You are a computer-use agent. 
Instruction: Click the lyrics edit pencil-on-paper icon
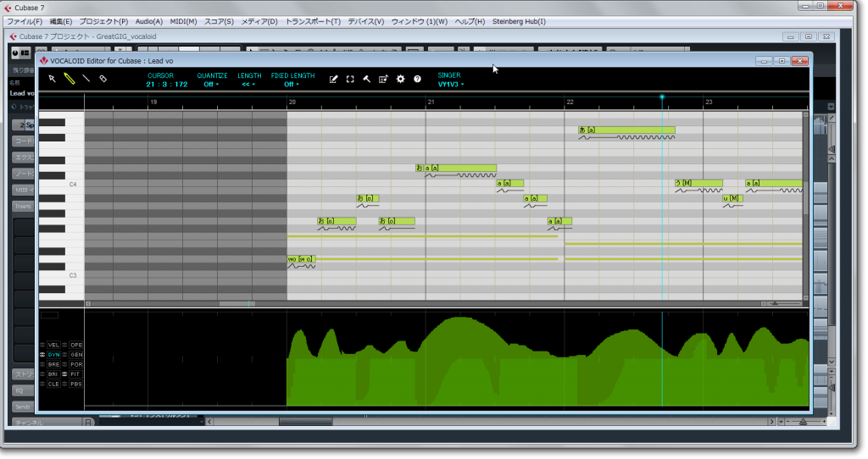click(x=333, y=79)
